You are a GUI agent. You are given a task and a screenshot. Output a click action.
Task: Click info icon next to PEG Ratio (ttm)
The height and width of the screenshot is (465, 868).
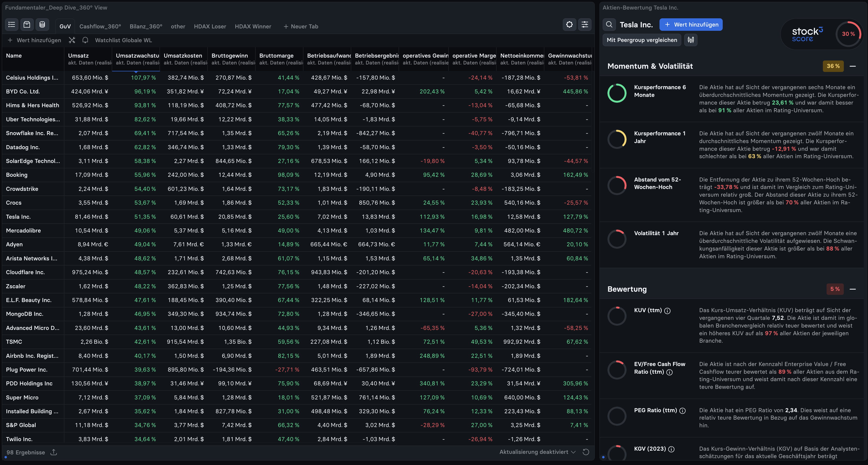click(682, 411)
